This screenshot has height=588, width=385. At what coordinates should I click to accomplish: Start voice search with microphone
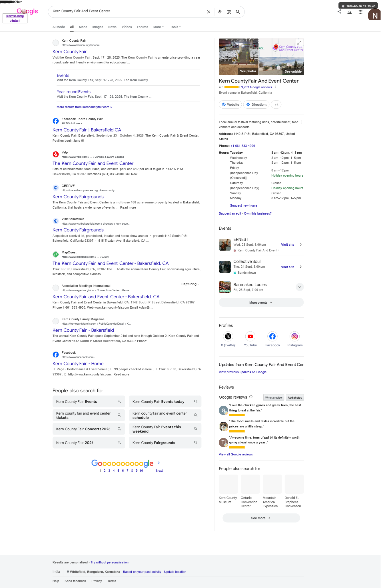[220, 12]
